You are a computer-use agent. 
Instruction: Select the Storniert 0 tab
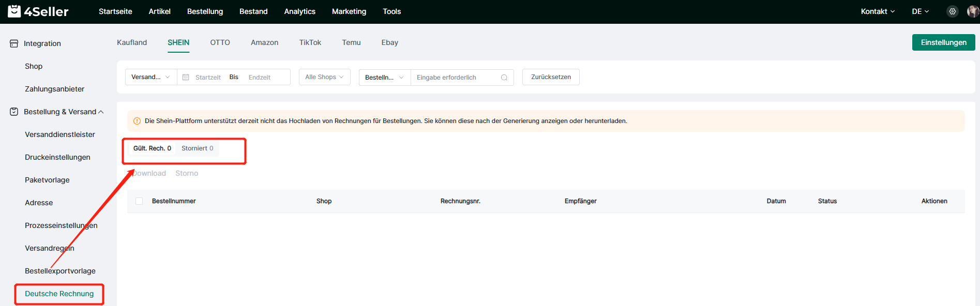tap(197, 148)
